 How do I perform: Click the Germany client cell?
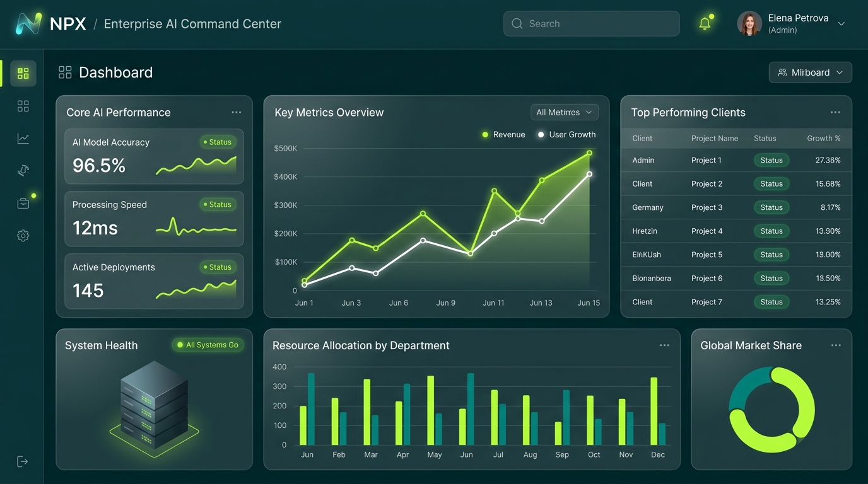648,207
